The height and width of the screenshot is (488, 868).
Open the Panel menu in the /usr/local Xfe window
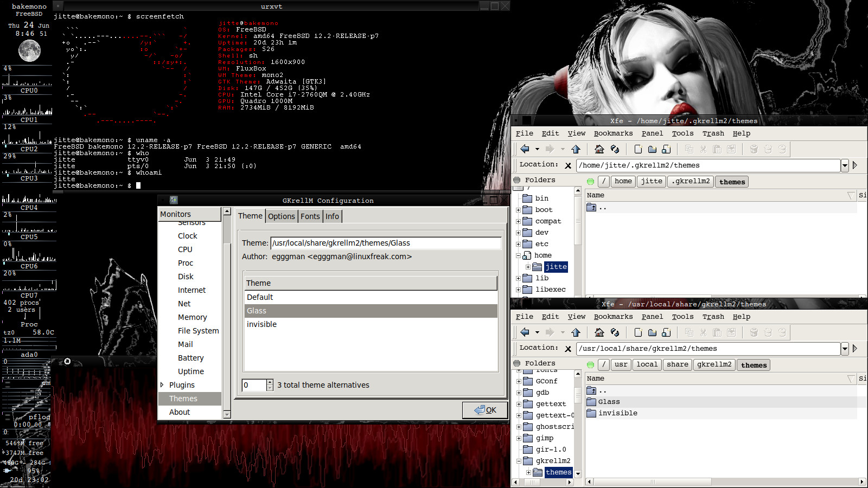pyautogui.click(x=652, y=317)
